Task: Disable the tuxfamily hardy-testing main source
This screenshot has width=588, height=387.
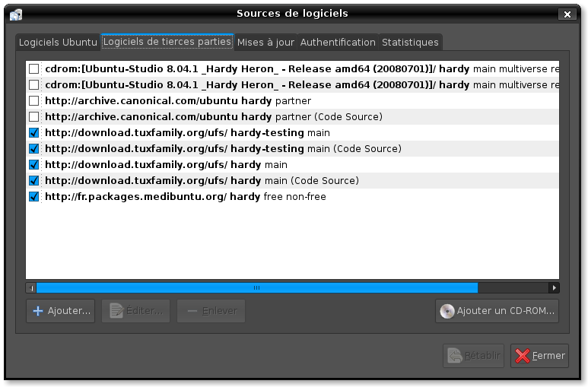Action: [33, 132]
